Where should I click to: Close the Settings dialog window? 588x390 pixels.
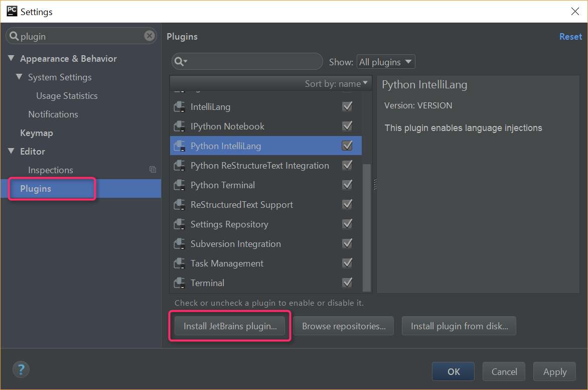(x=575, y=11)
